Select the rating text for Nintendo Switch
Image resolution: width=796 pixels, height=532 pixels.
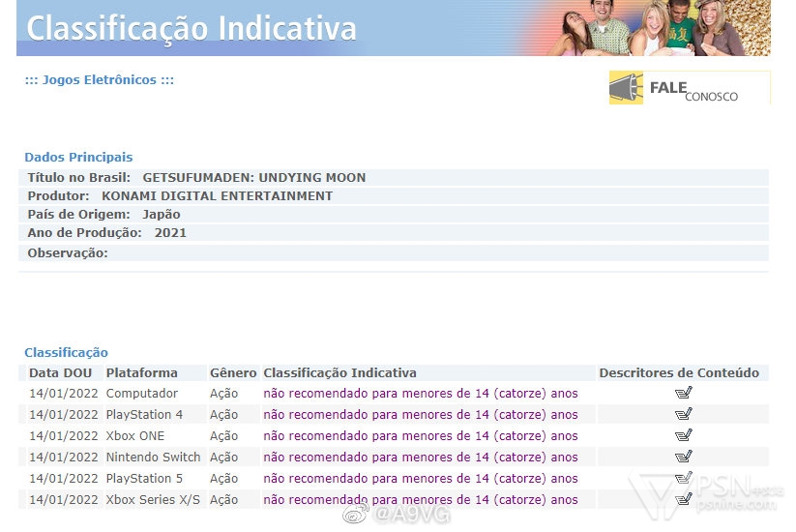(420, 458)
